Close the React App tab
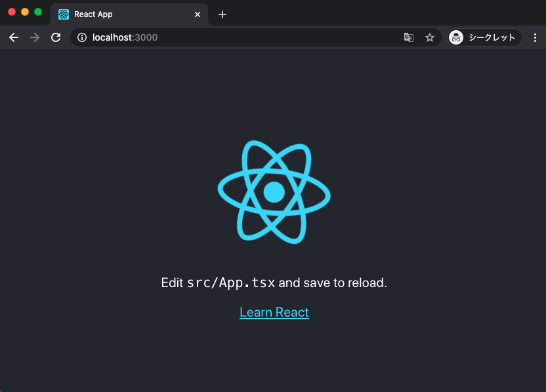Image resolution: width=546 pixels, height=392 pixels. pyautogui.click(x=198, y=14)
